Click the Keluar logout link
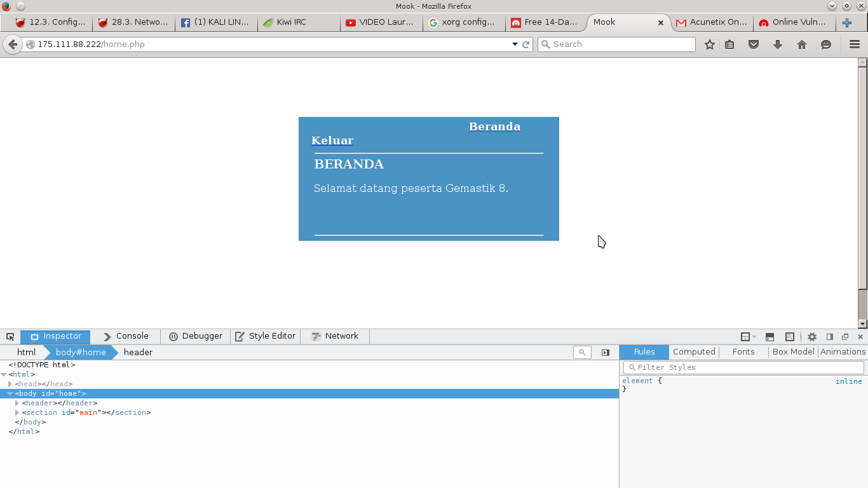Screen dimensions: 868x488 point(332,140)
